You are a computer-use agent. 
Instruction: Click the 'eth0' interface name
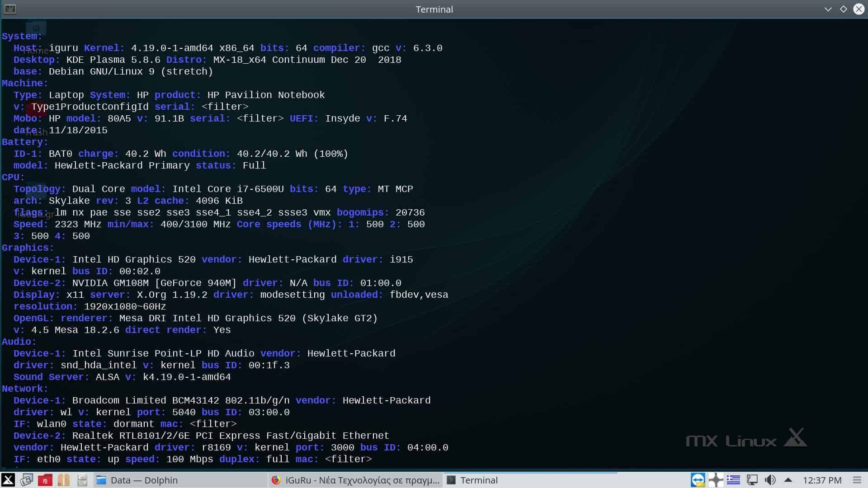pyautogui.click(x=49, y=459)
